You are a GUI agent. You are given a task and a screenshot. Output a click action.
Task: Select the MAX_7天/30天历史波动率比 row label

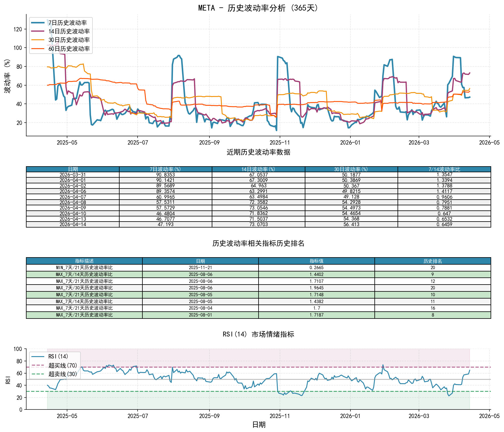(84, 288)
